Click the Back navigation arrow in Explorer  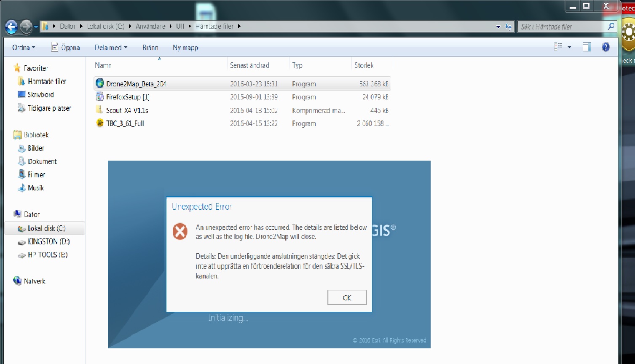[x=11, y=27]
